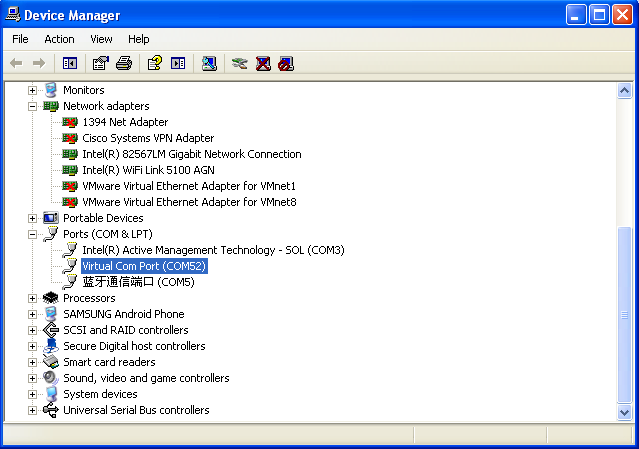This screenshot has height=449, width=639.
Task: Click the Uninstall device toolbar icon
Action: pyautogui.click(x=263, y=63)
